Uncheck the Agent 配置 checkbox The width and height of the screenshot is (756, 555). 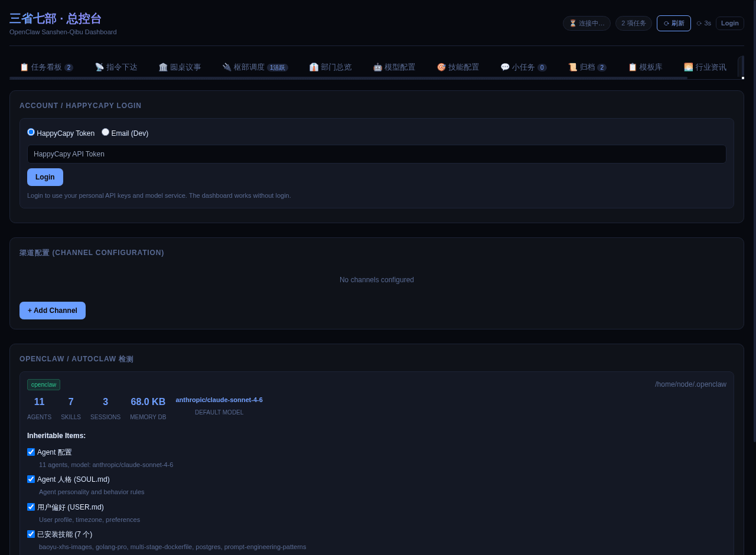[31, 452]
